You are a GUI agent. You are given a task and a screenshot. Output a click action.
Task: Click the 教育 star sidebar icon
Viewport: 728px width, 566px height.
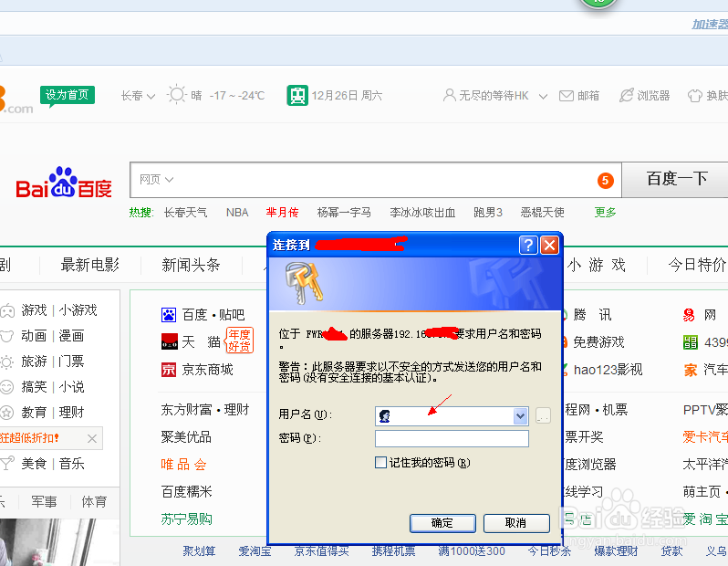(x=6, y=413)
